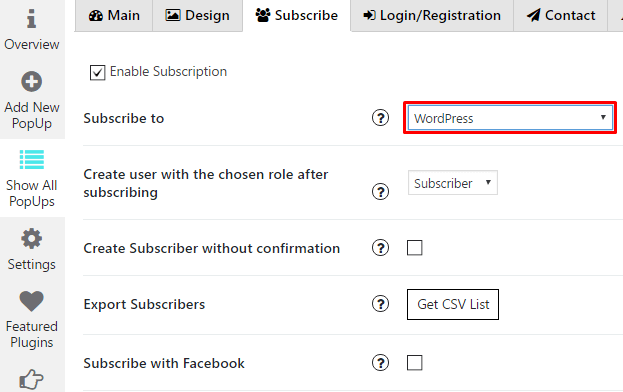Open the Show All PopUps list icon
This screenshot has height=392, width=623.
pos(32,160)
